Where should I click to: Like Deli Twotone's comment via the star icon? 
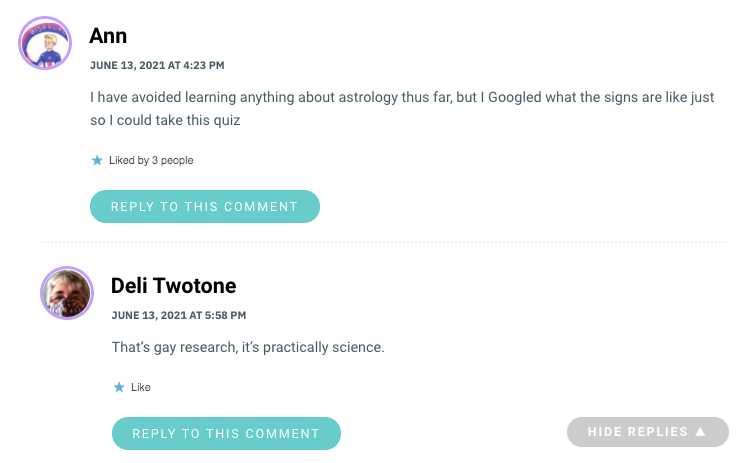point(119,387)
